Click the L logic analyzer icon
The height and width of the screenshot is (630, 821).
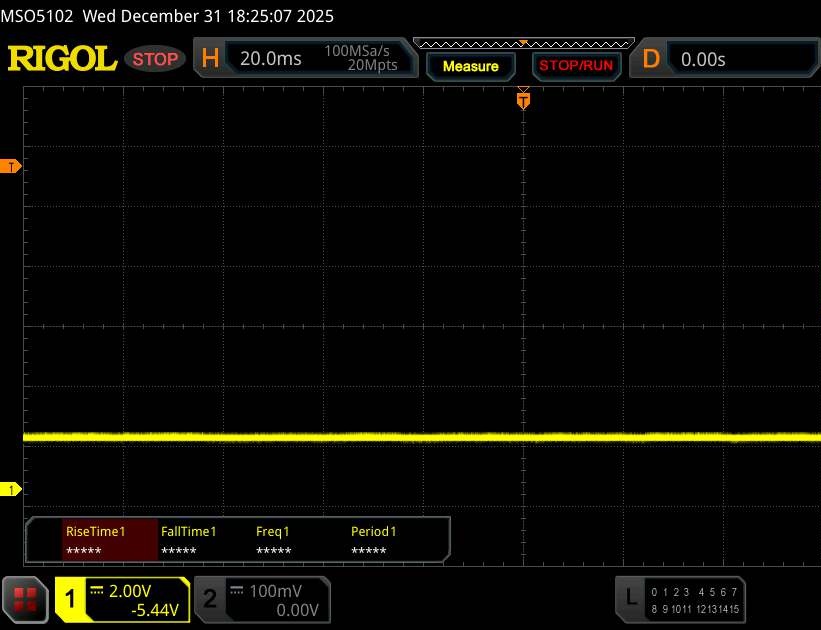tap(630, 598)
